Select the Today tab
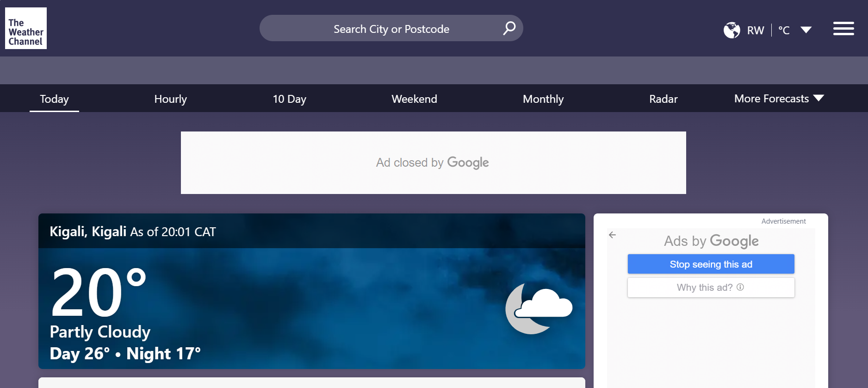Viewport: 868px width, 388px height. pyautogui.click(x=54, y=99)
